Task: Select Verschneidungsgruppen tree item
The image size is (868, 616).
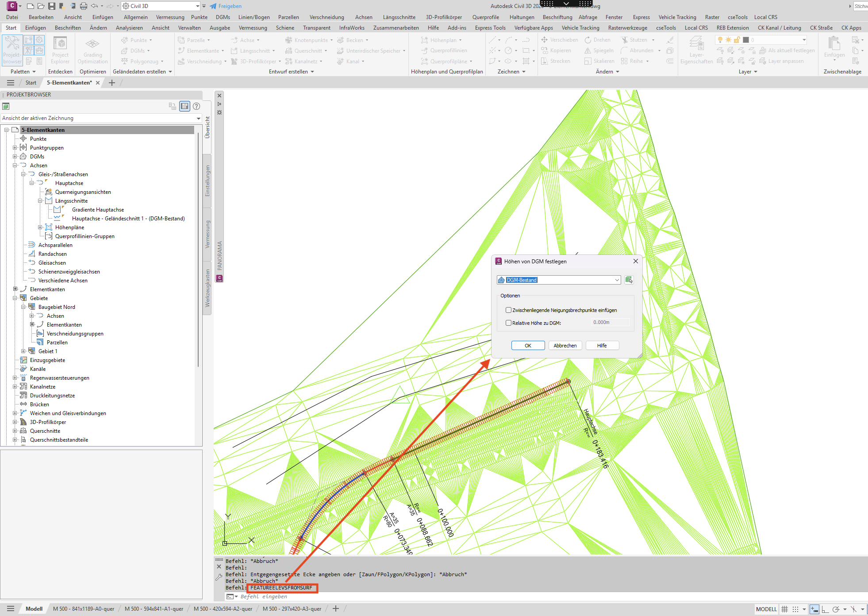Action: 75,334
